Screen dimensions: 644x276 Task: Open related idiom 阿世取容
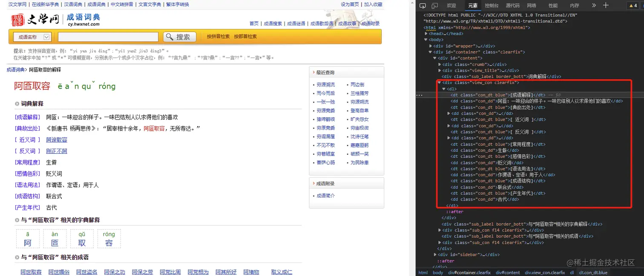click(31, 272)
